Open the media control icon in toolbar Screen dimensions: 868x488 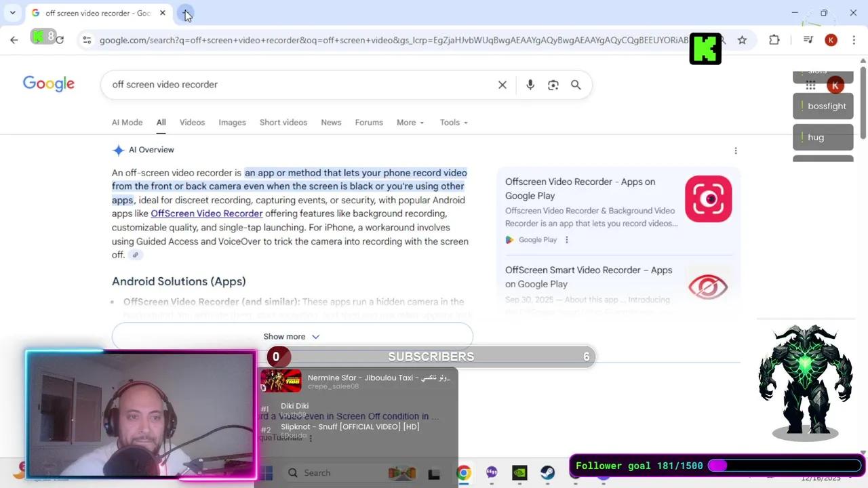[808, 40]
